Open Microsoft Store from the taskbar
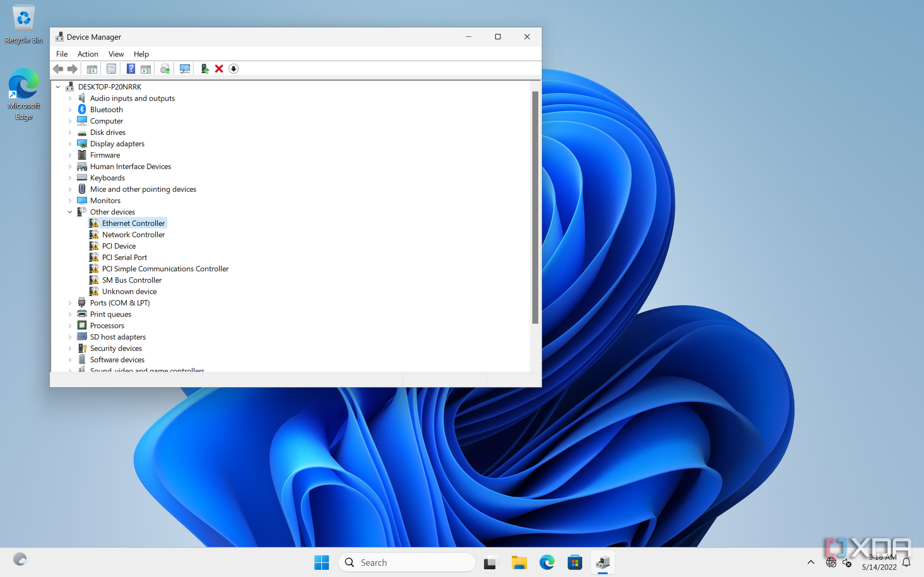 coord(574,563)
